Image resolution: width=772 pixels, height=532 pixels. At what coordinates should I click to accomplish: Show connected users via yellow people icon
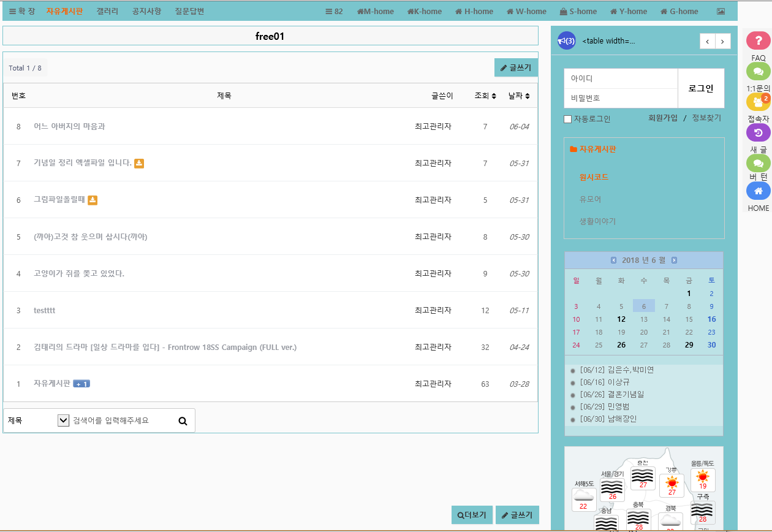[x=758, y=102]
